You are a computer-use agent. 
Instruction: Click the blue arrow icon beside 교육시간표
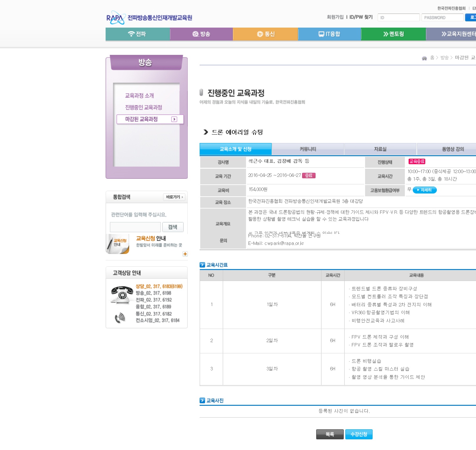(x=202, y=265)
